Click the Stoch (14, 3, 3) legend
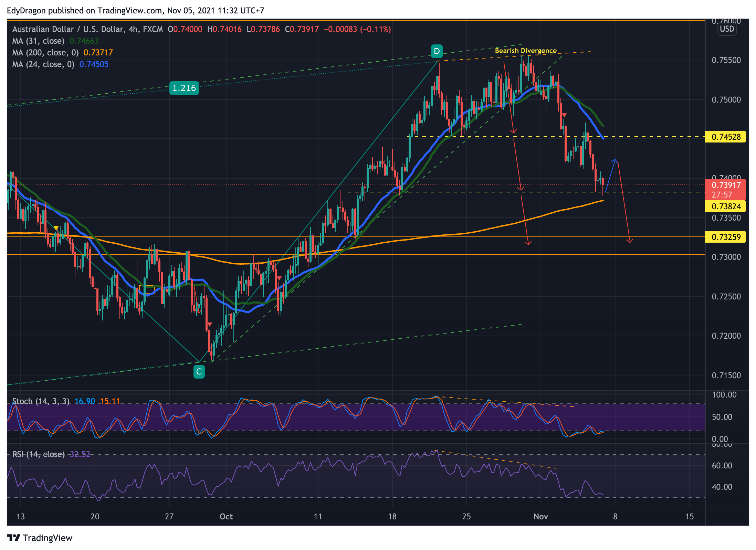Screen dimensions: 756x550 (41, 401)
